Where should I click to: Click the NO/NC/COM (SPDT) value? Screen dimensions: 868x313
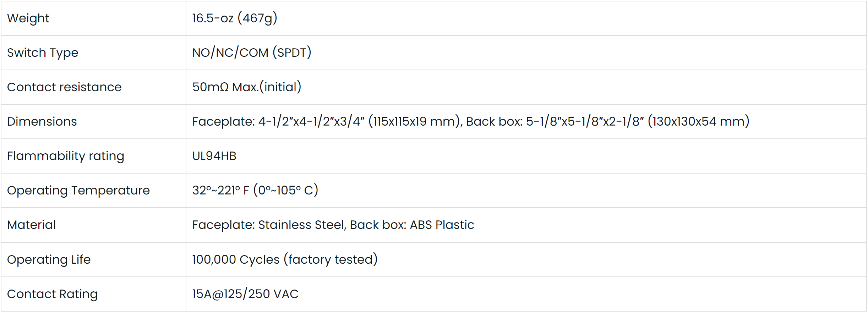click(251, 53)
